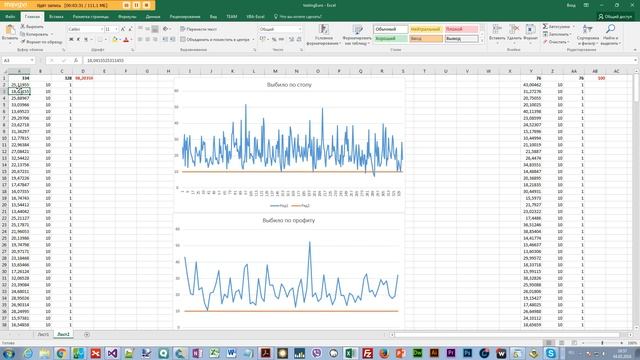Click the fill color bucket icon
Screen dimensions: 640x360
(x=115, y=40)
